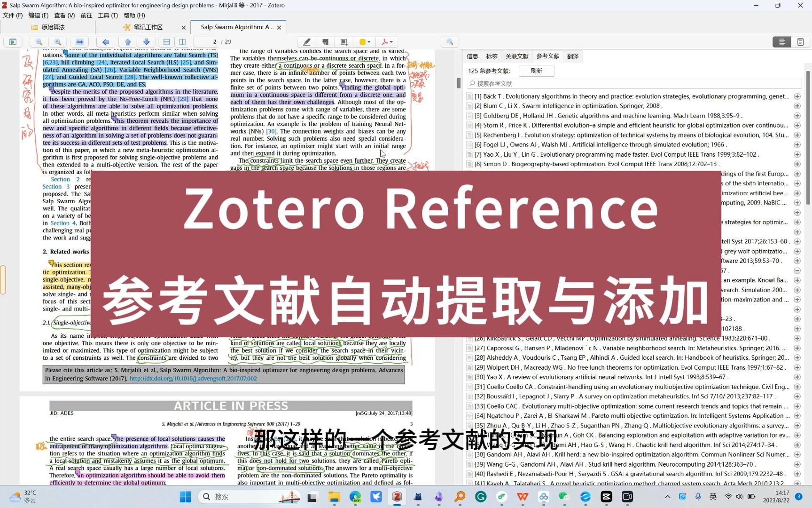Open the annotation color picker
The height and width of the screenshot is (508, 812).
coord(365,42)
